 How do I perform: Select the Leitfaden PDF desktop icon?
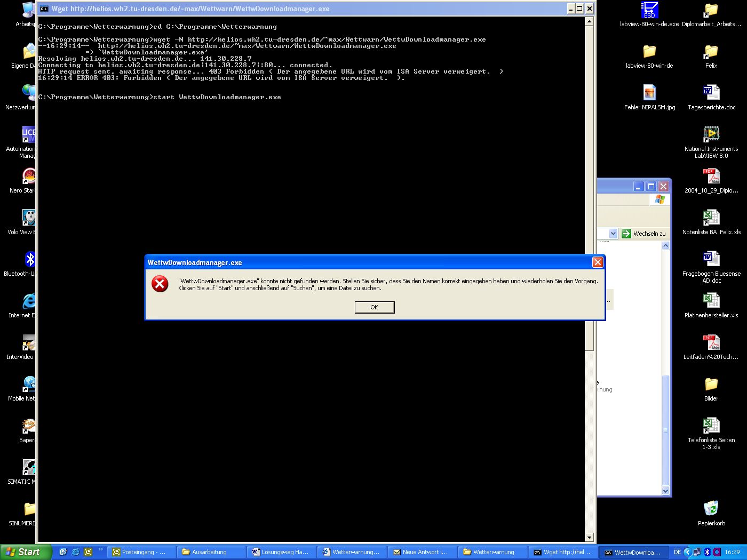click(711, 343)
